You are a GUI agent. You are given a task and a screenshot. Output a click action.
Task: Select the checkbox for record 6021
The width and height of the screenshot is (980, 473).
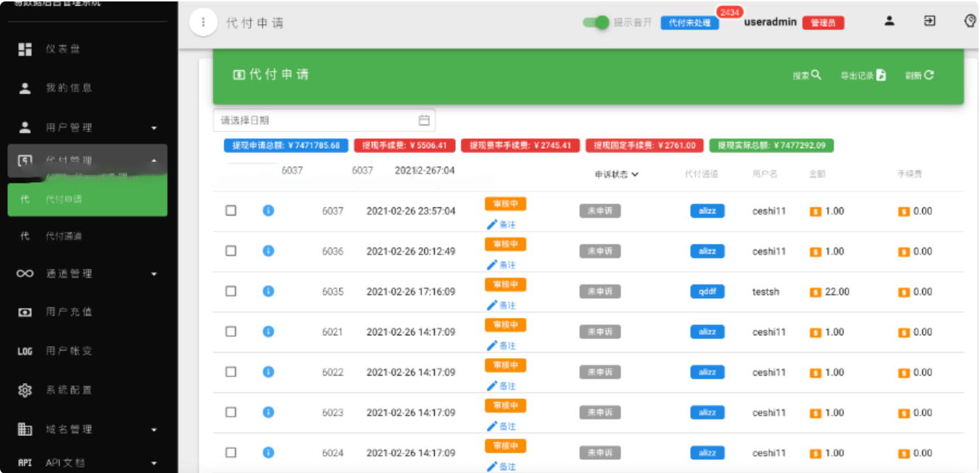[231, 332]
